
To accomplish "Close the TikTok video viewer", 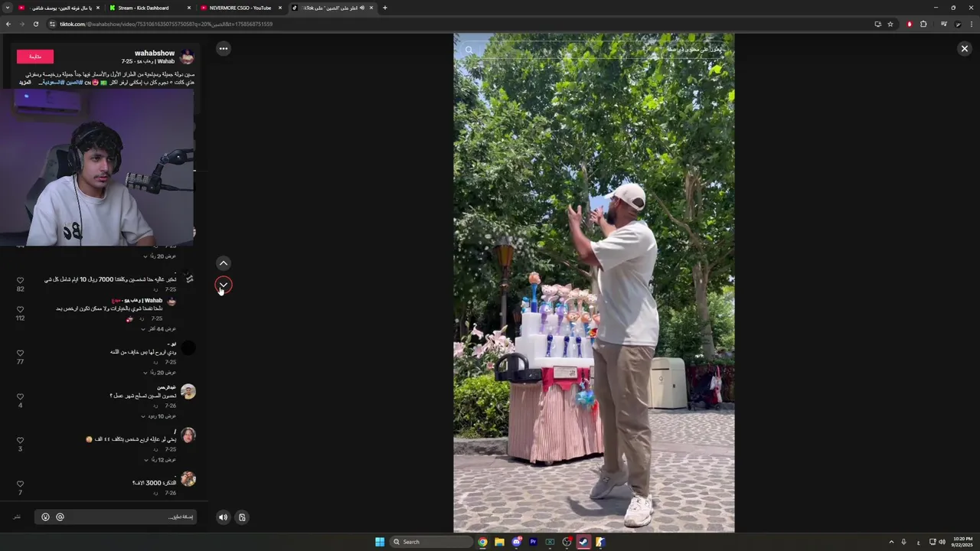I will [964, 48].
